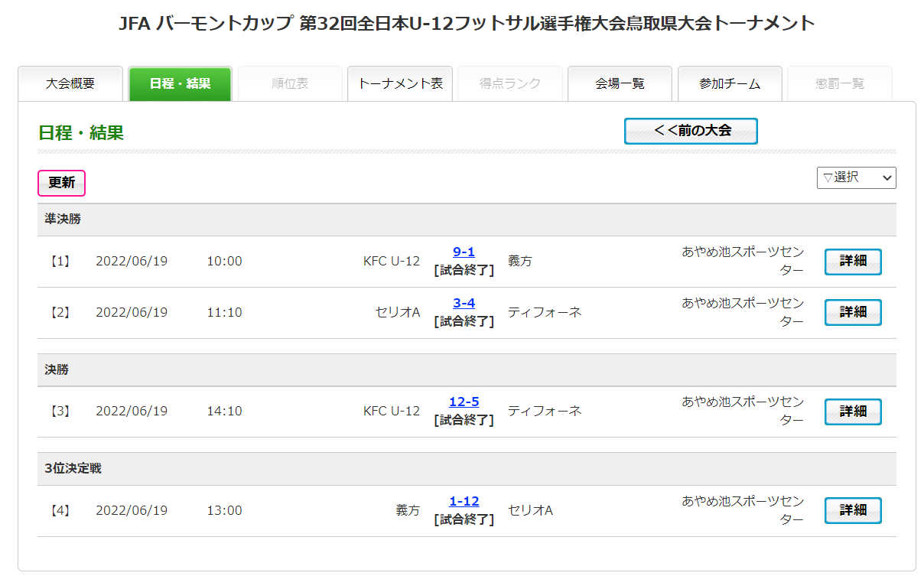
Task: Click [試合終了] status under score 9-1
Action: pos(464,270)
